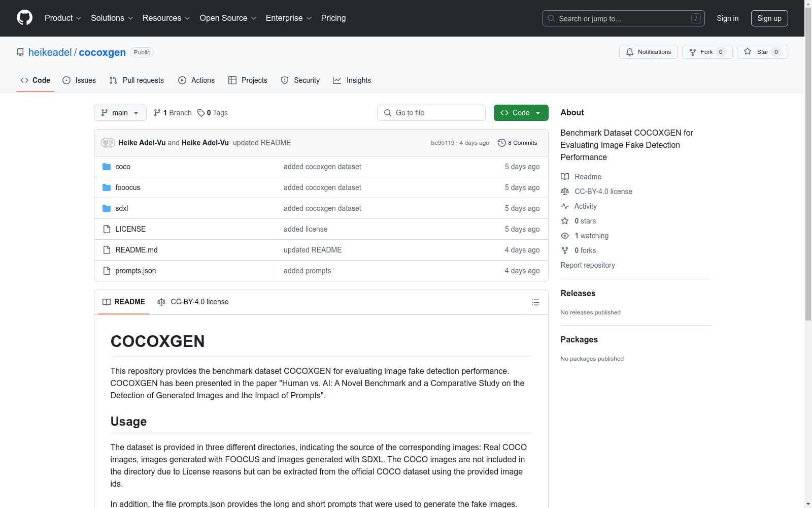
Task: Select the Code tab
Action: [36, 80]
